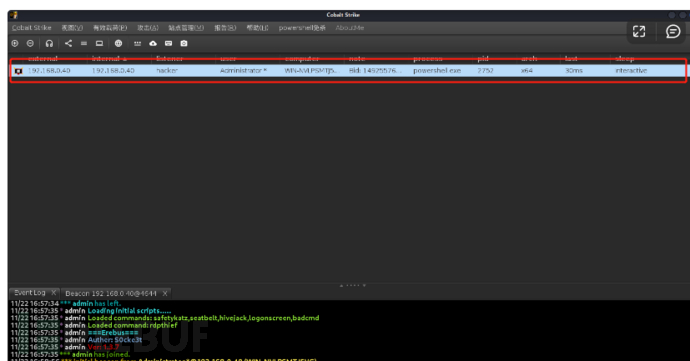Open the 报告(R) menu

(225, 28)
